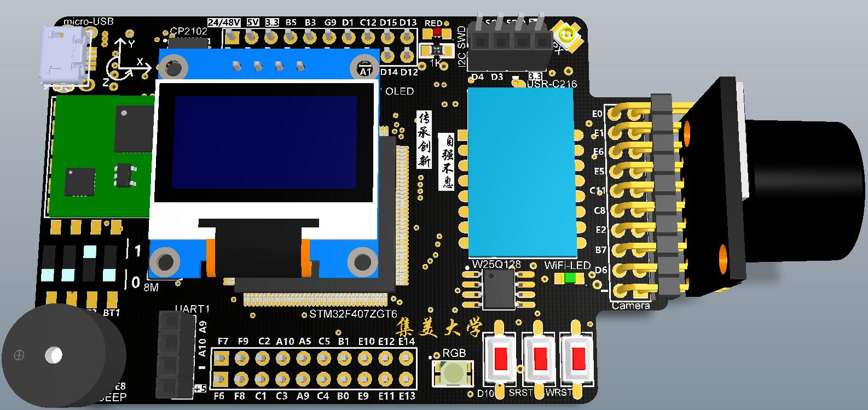The image size is (868, 410).
Task: Click the 'RGB' label
Action: (454, 353)
